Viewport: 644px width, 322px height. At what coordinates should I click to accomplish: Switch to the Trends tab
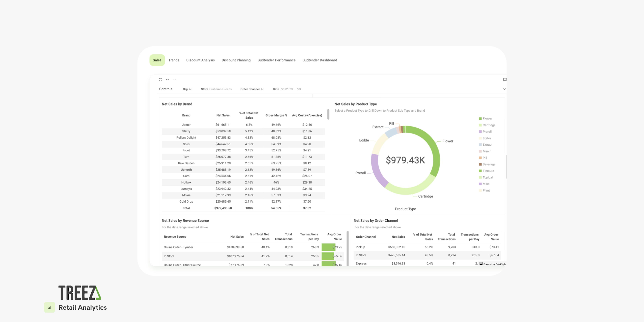click(174, 60)
